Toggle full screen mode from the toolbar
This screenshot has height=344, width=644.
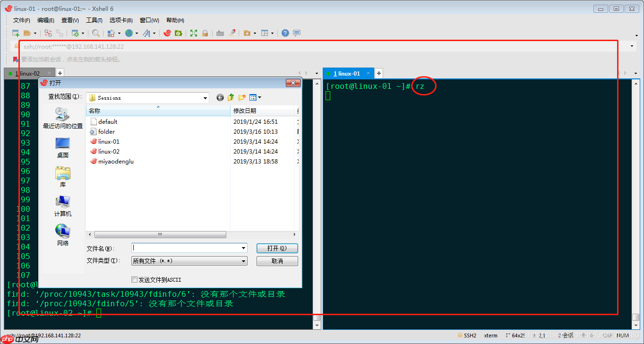(x=193, y=33)
